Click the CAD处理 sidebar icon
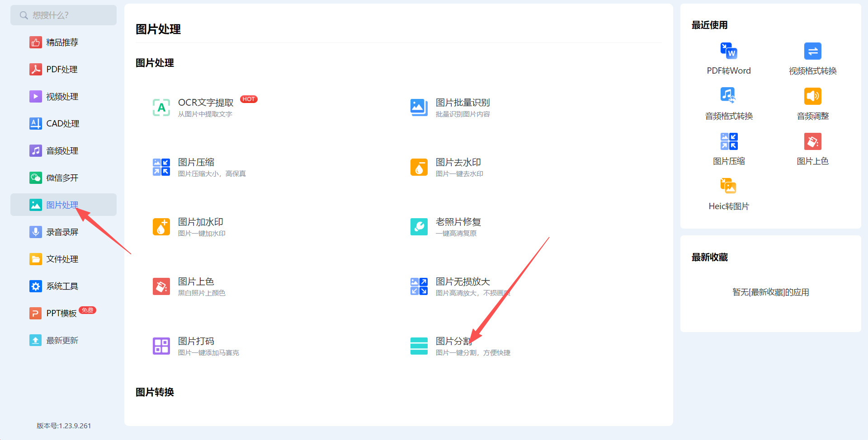Viewport: 868px width, 440px height. click(36, 124)
